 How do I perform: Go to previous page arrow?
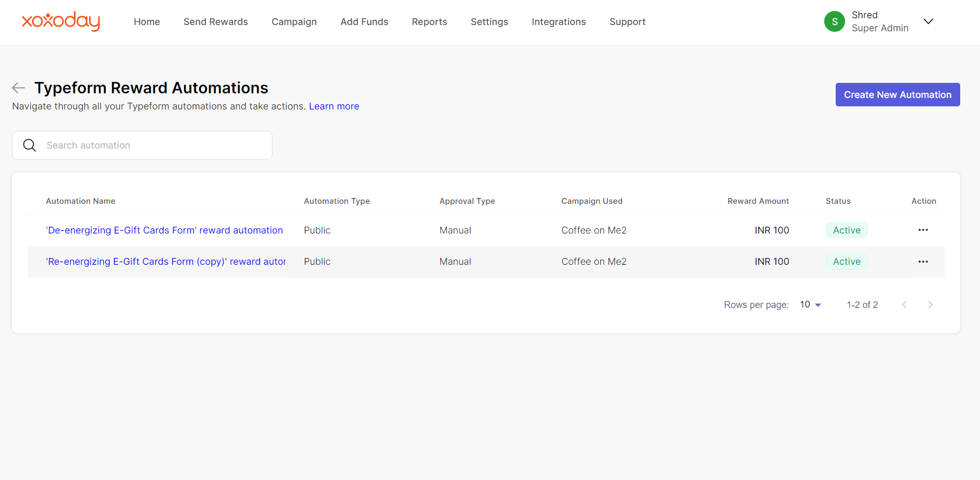904,305
